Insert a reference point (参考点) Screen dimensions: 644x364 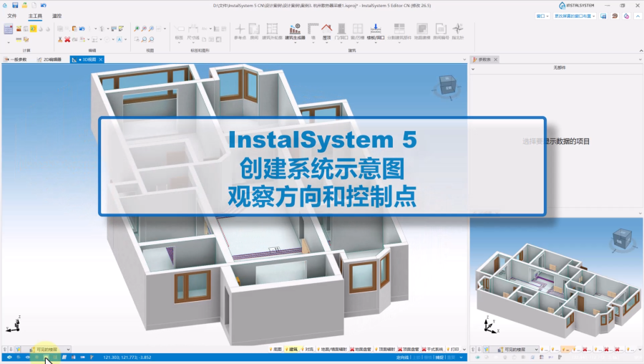(x=240, y=32)
